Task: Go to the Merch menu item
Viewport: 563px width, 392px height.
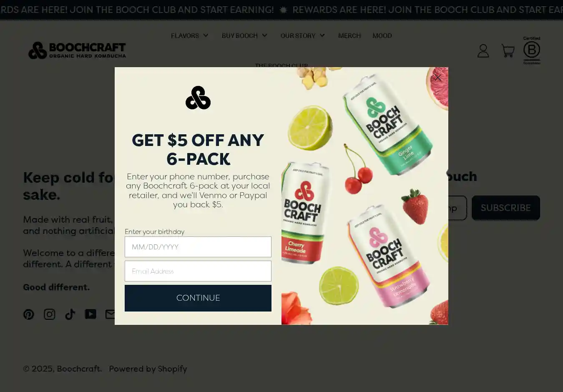Action: pos(349,36)
